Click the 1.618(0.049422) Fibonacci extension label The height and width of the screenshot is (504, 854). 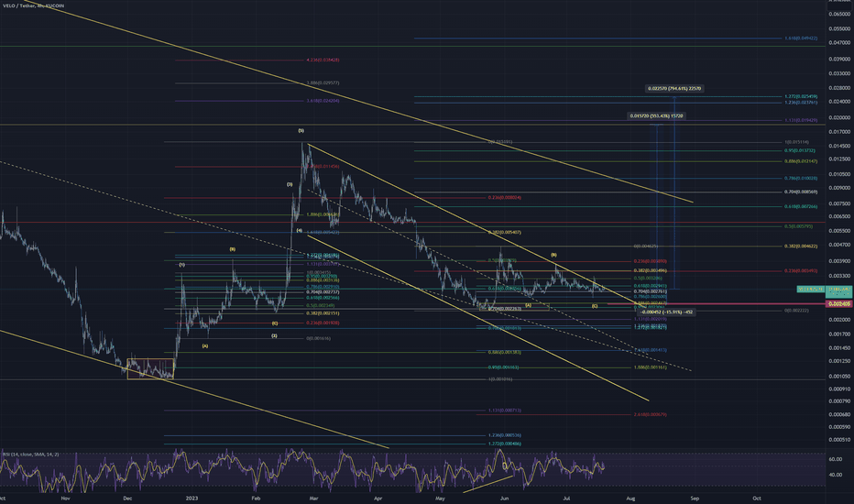801,38
